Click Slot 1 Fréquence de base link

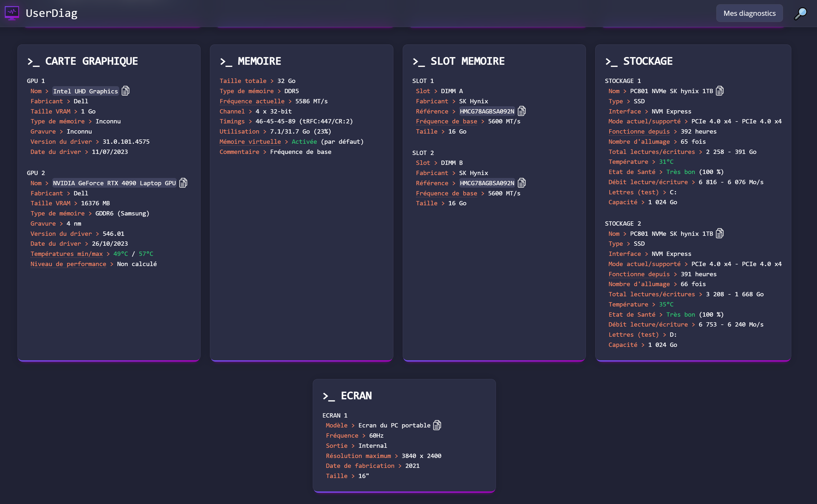[446, 121]
